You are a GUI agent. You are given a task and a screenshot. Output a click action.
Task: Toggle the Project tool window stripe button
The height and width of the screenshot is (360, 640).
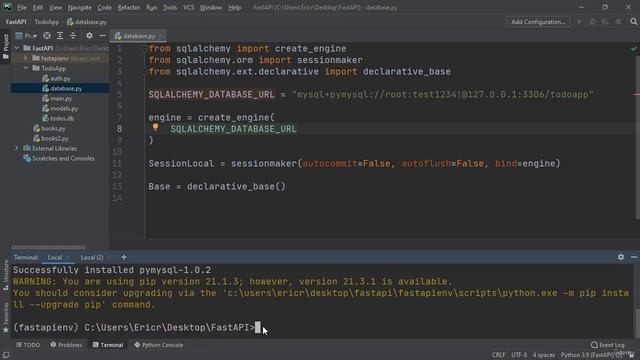coord(6,46)
